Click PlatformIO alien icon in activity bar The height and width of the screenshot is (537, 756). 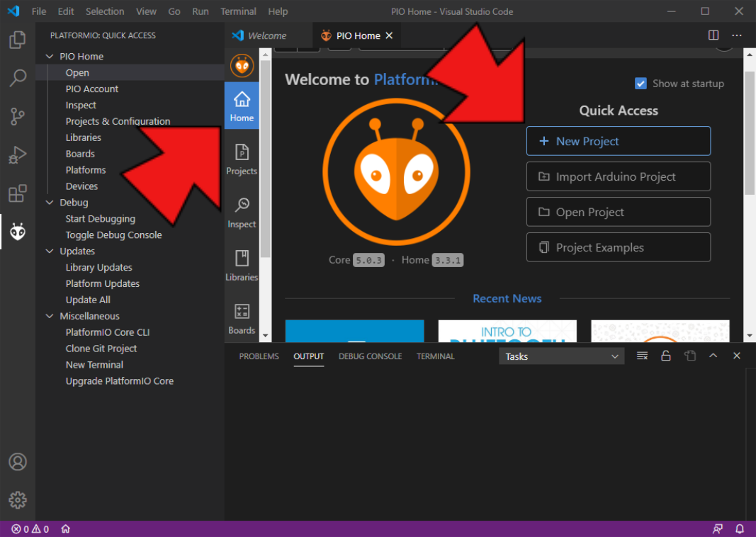[18, 231]
